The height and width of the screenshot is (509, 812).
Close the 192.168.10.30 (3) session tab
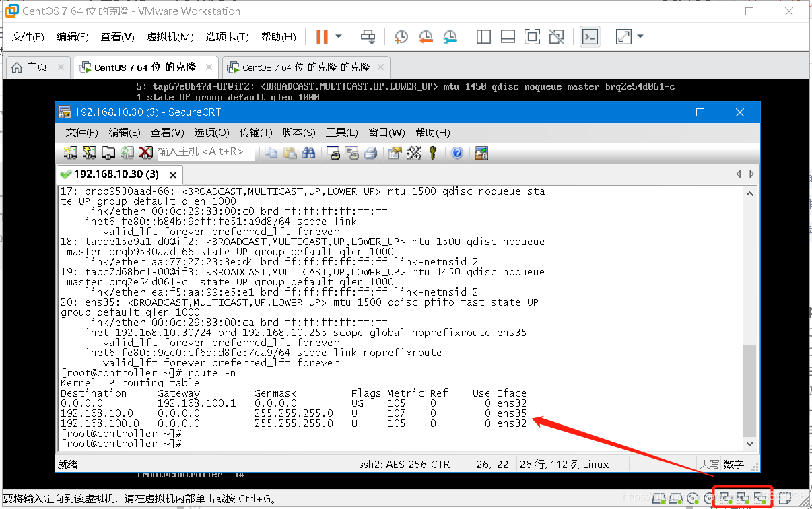[x=173, y=175]
